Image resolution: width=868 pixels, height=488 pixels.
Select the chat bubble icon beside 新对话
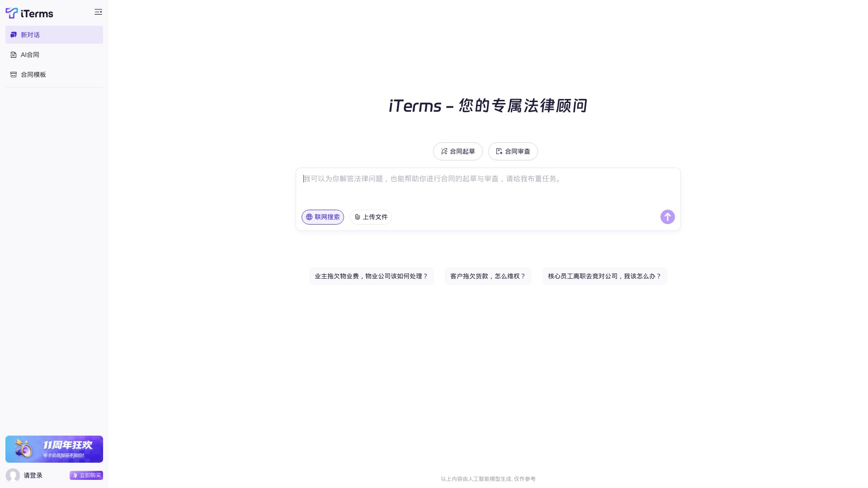pyautogui.click(x=14, y=34)
